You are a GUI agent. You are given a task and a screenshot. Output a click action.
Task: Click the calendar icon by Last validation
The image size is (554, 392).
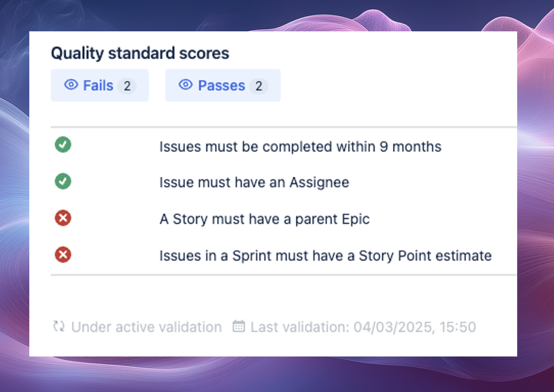(239, 326)
